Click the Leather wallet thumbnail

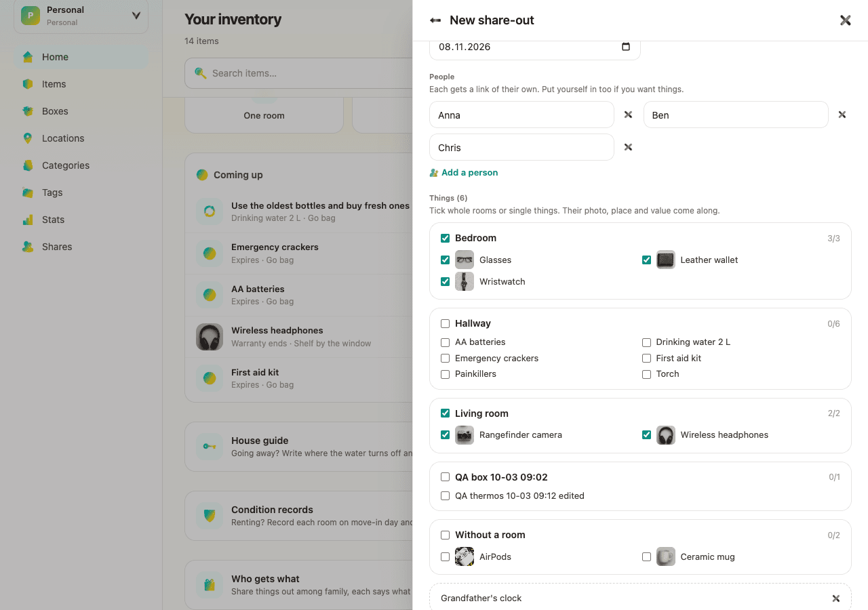tap(666, 260)
